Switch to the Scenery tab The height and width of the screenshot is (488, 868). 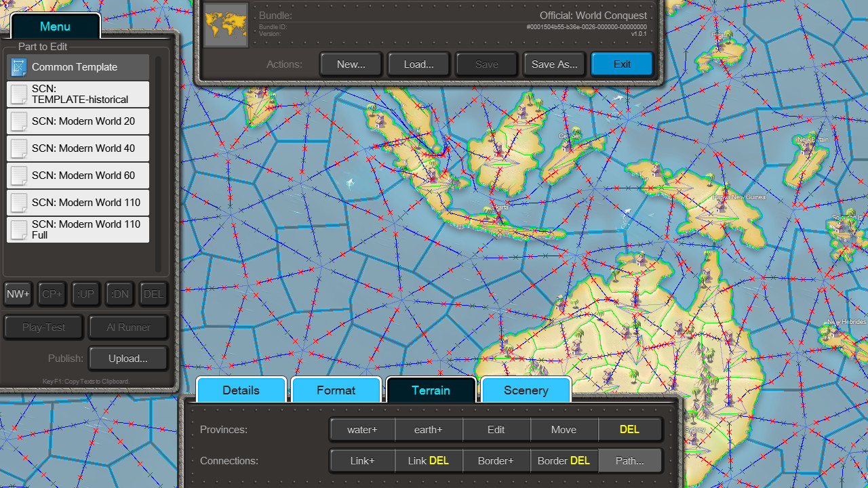(x=526, y=390)
